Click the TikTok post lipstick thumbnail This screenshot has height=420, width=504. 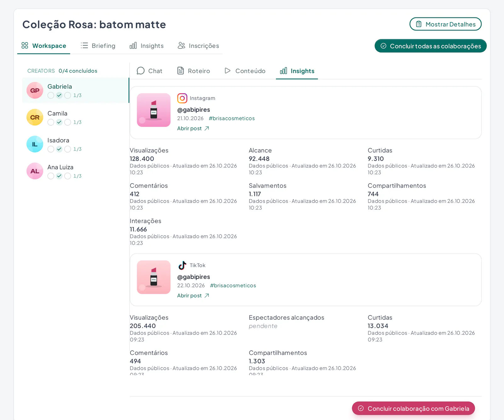pyautogui.click(x=154, y=277)
